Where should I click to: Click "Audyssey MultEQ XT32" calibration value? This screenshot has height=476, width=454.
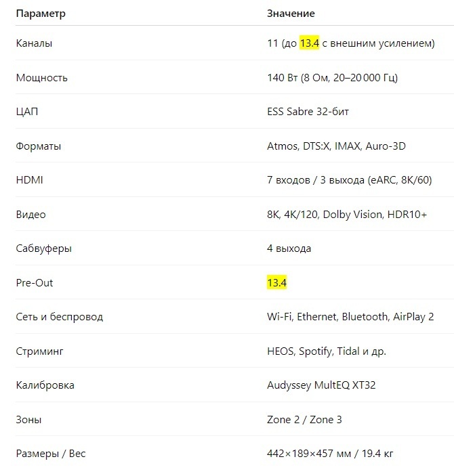click(x=321, y=385)
